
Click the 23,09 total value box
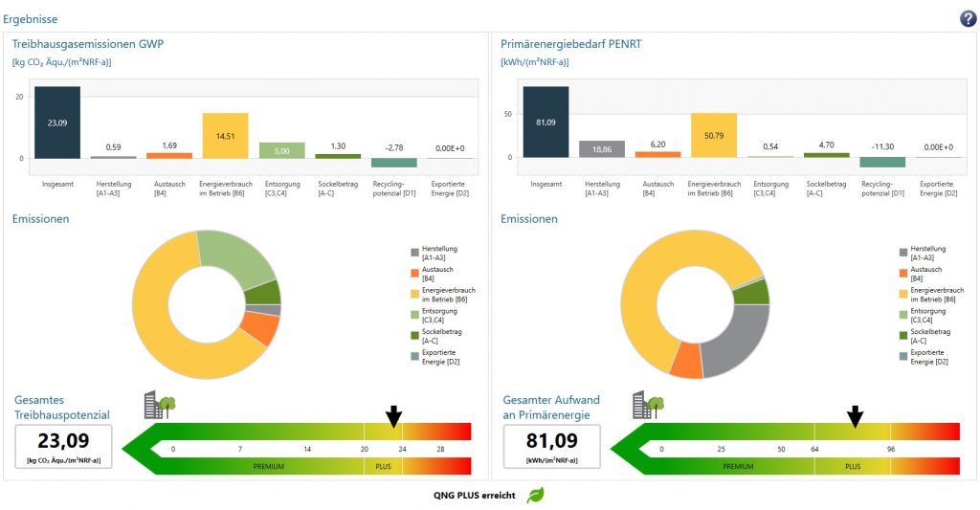pyautogui.click(x=63, y=446)
